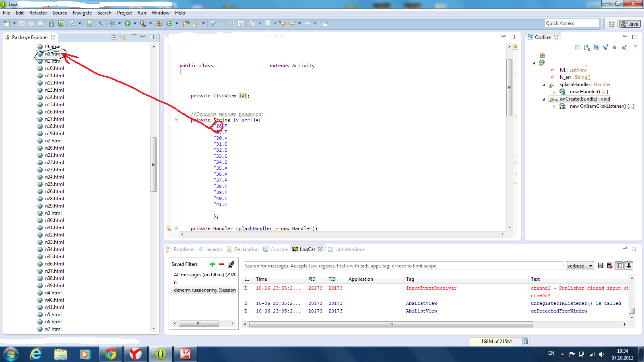This screenshot has height=362, width=644.
Task: Run the application with green play button
Action: (x=128, y=24)
